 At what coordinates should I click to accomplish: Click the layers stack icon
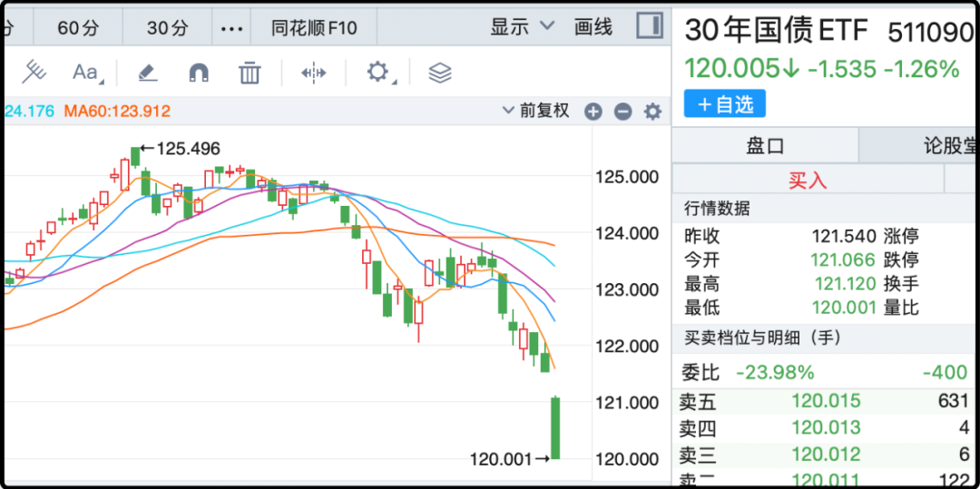point(440,72)
